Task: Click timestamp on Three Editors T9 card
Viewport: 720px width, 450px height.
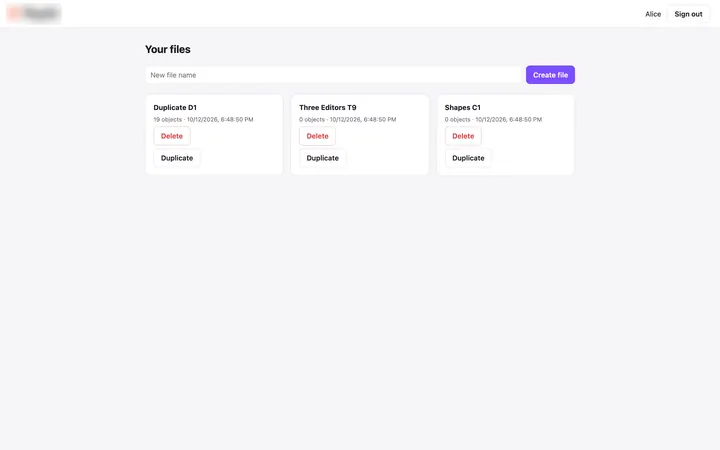Action: point(363,119)
